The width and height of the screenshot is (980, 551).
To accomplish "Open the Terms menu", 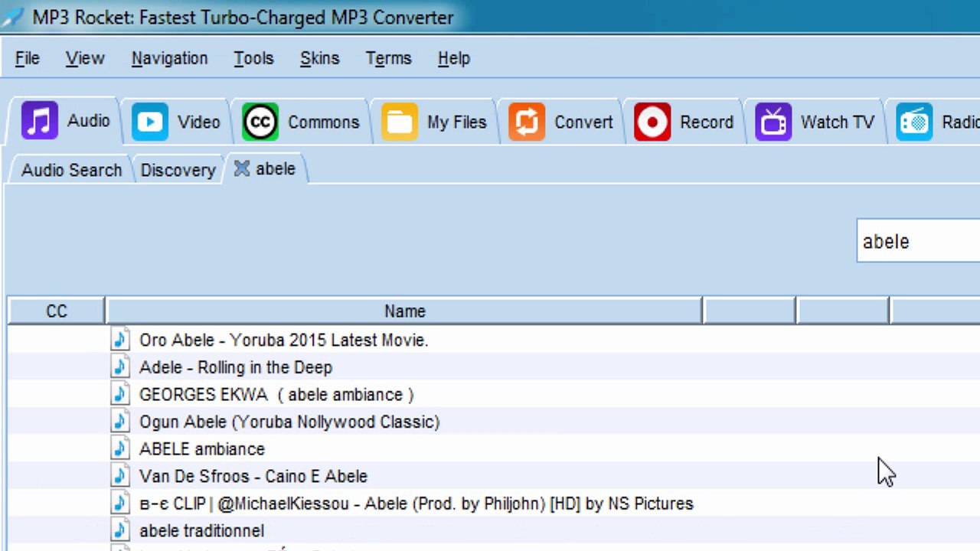I will point(388,58).
